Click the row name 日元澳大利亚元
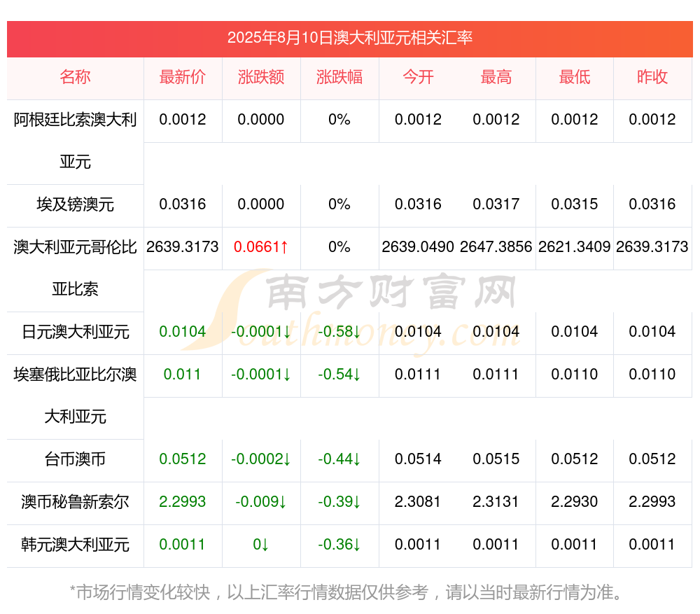700x614 pixels. coord(75,332)
